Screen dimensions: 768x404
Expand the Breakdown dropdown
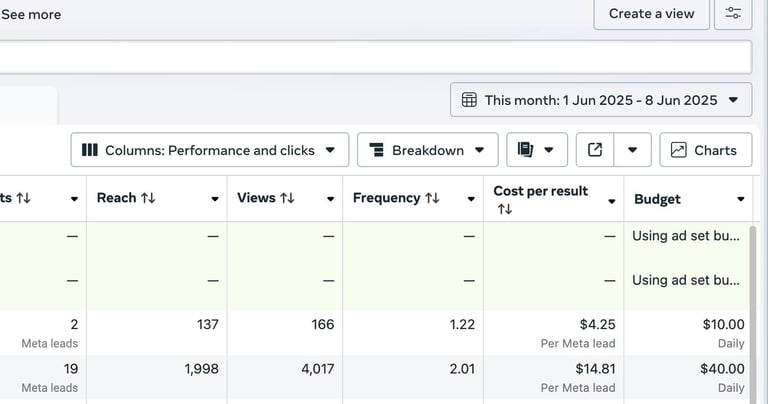(427, 150)
